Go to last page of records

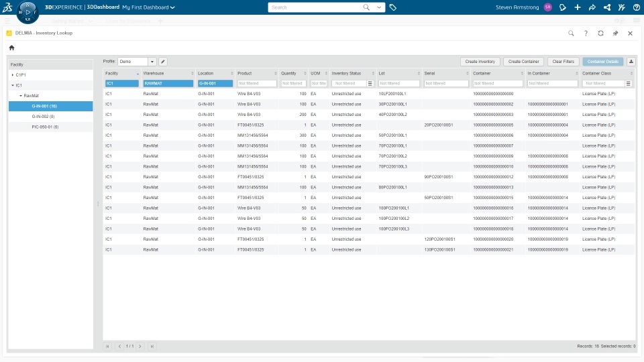pos(152,347)
